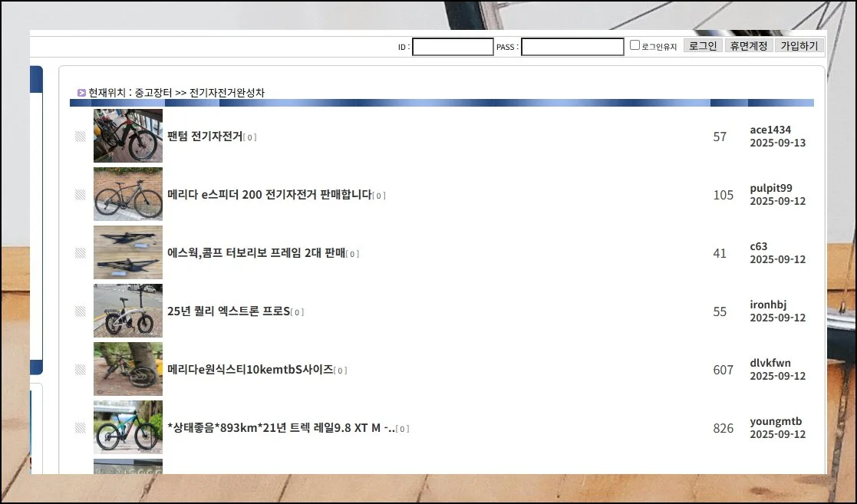Image resolution: width=857 pixels, height=504 pixels.
Task: Open the 메리다e원식스티10kemtbS사이즈 listing
Action: [250, 370]
